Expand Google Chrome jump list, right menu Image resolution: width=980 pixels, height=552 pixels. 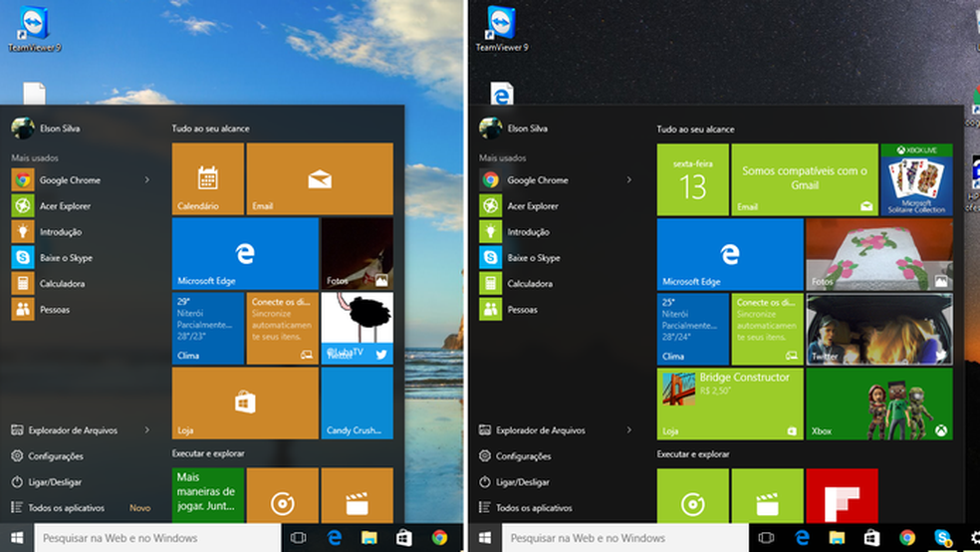pyautogui.click(x=628, y=180)
